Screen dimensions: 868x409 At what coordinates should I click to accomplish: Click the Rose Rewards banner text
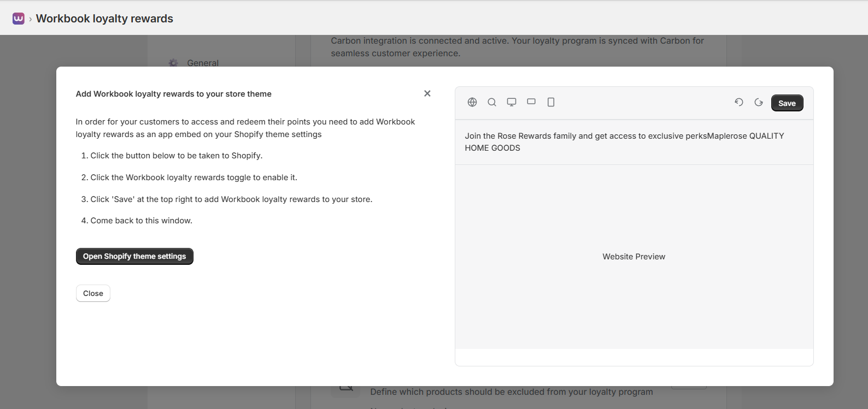tap(624, 141)
